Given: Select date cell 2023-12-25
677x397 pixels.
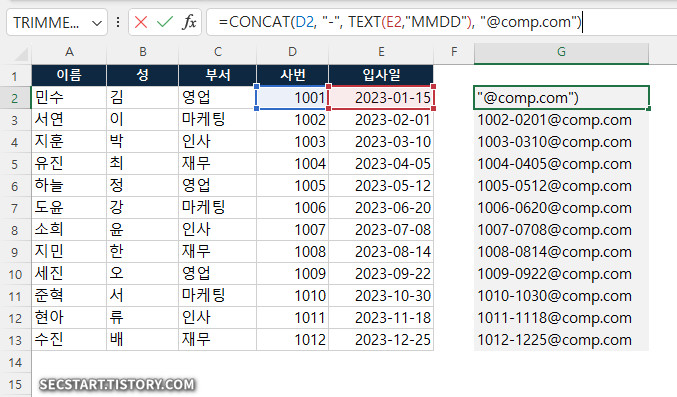Looking at the screenshot, I should click(381, 340).
